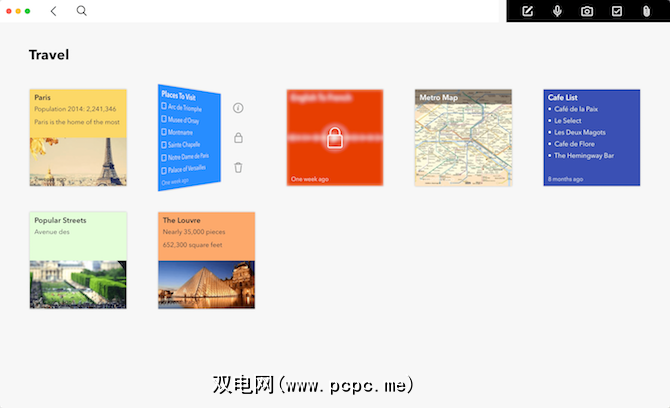Screen dimensions: 670x408
Task: Go back using the back chevron
Action: click(x=53, y=11)
